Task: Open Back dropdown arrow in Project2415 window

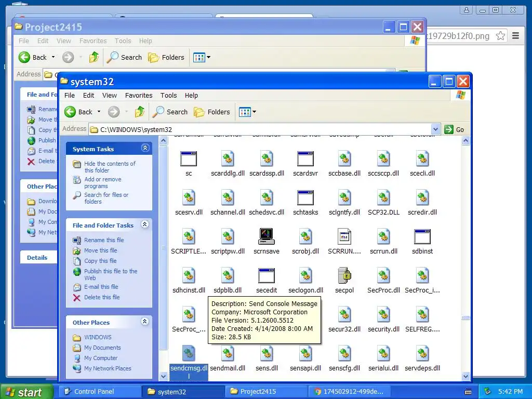Action: [54, 57]
